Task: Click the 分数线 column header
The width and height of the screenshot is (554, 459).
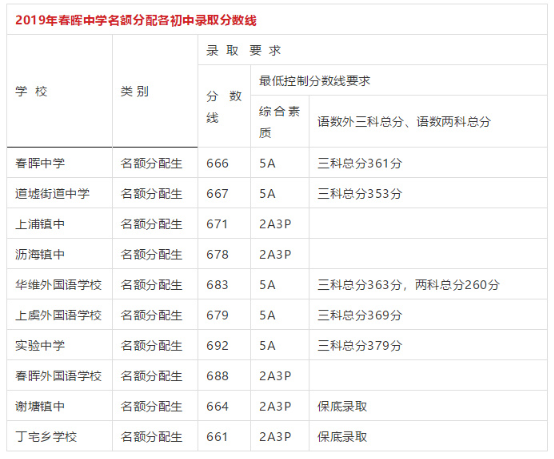Action: [x=224, y=107]
